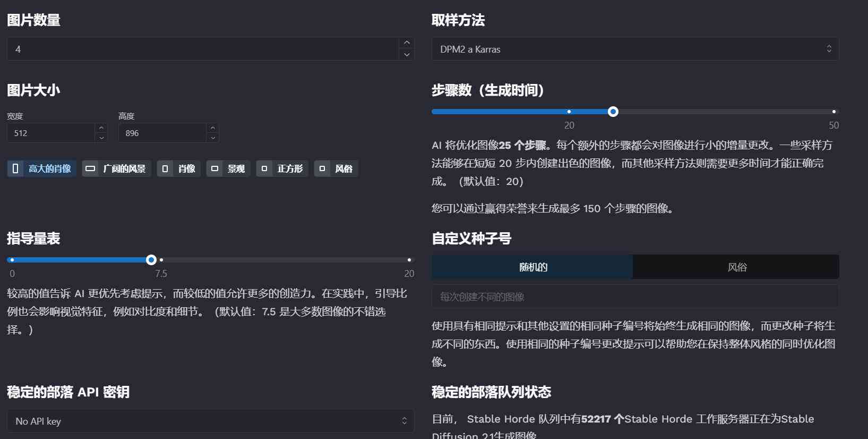Set 步骤数 slider to the 50 mark
This screenshot has width=868, height=439.
(834, 112)
